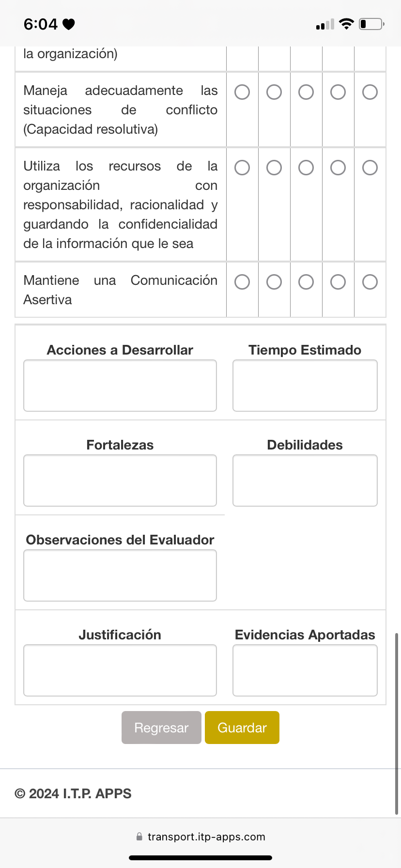Enter the Fortalezas text area
401x868 pixels.
(120, 480)
